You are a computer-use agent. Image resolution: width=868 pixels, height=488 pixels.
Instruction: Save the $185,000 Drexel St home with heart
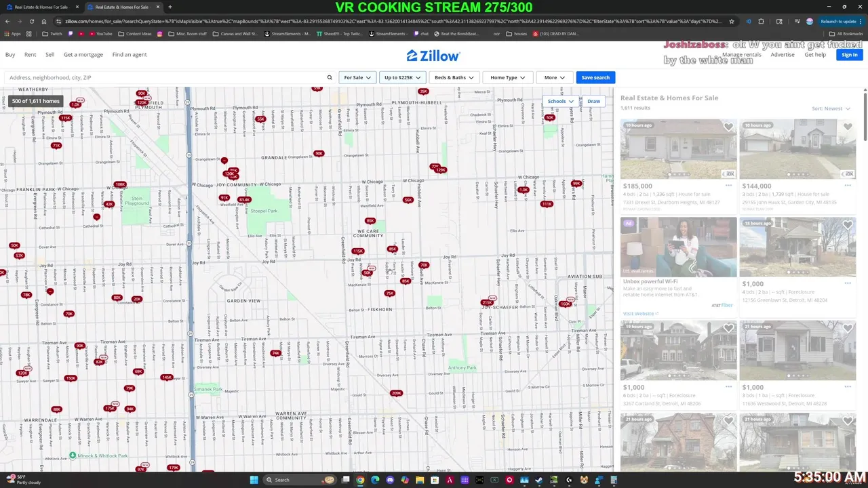[728, 127]
